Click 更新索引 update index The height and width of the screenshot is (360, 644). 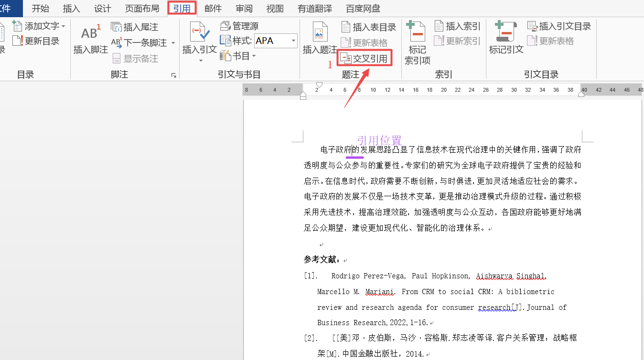tap(457, 41)
